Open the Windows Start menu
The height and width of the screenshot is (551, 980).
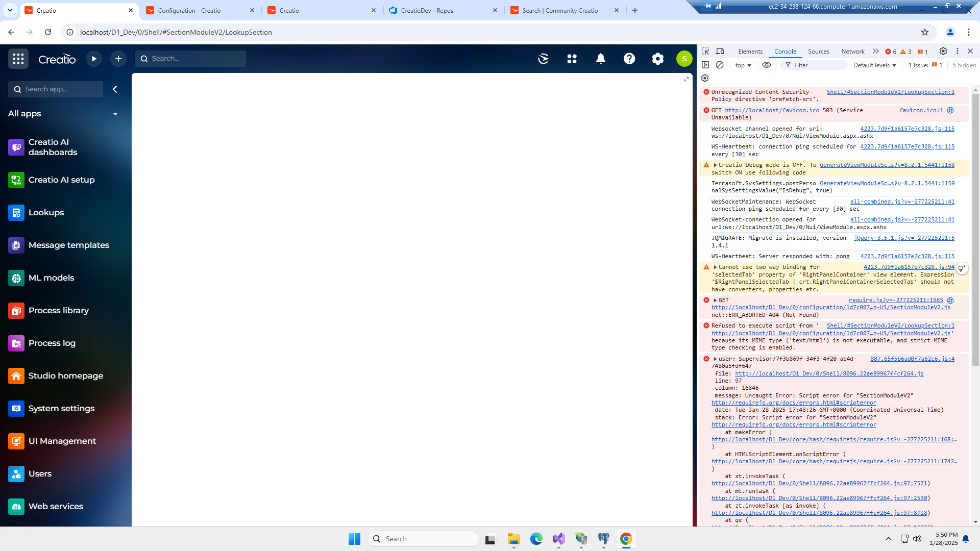point(354,539)
